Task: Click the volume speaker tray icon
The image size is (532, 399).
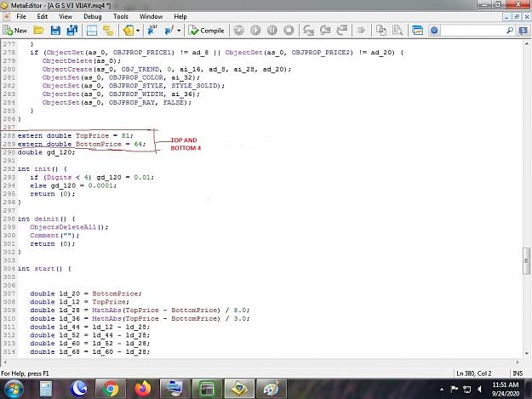Action: point(479,389)
